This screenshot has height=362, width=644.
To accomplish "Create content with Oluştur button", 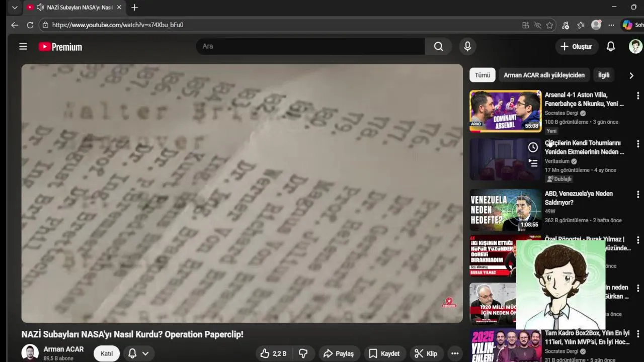I will tap(576, 46).
